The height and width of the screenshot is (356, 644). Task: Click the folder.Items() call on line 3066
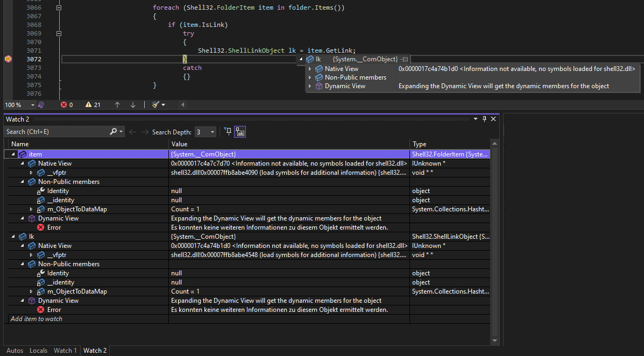(x=316, y=8)
